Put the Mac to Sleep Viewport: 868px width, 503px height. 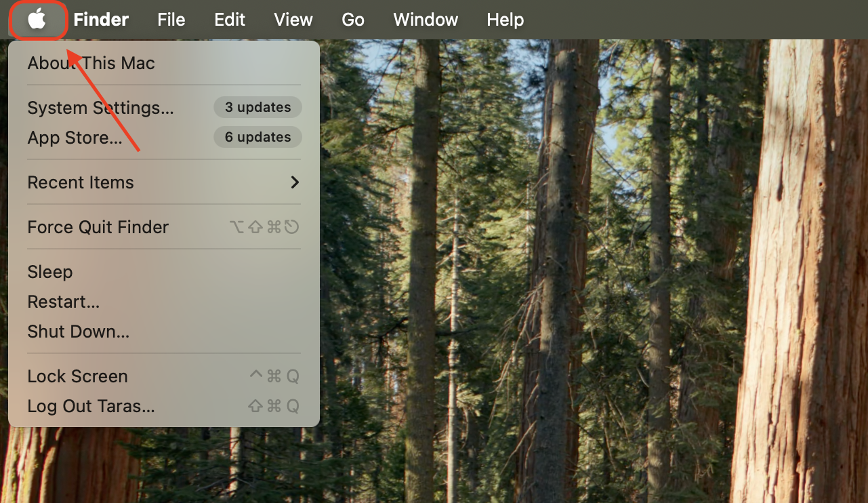49,271
